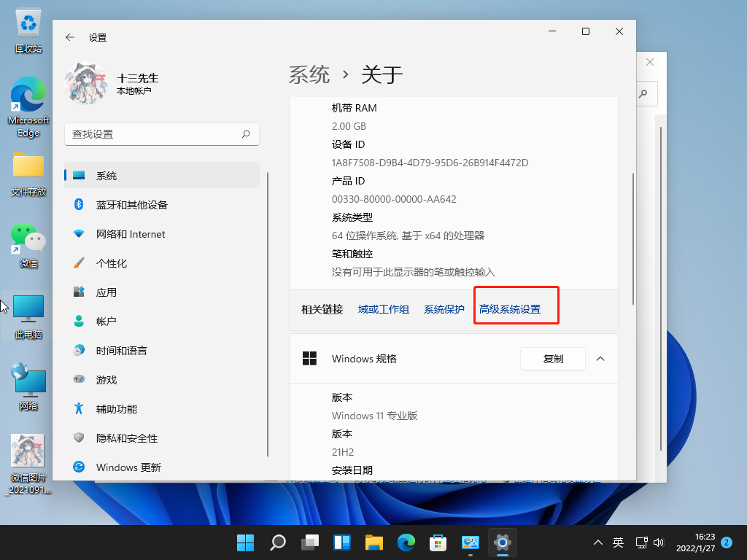747x560 pixels.
Task: Click System protection (系统保护) link
Action: [x=444, y=309]
